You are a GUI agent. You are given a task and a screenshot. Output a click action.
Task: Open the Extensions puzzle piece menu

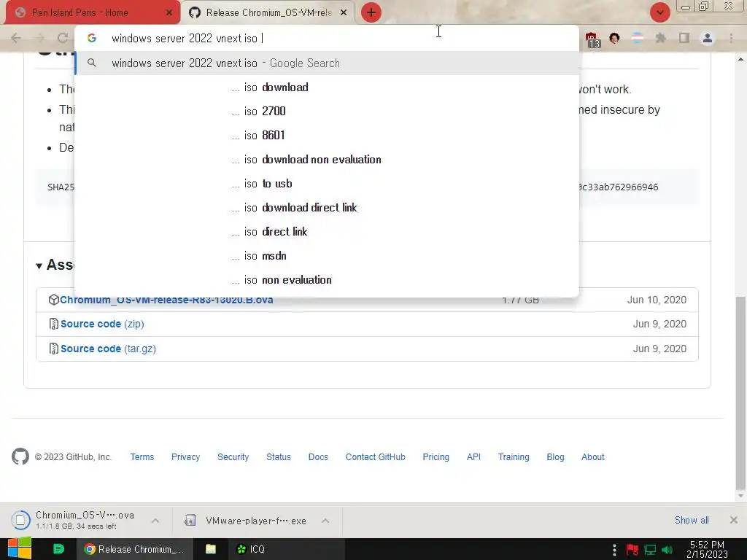661,38
